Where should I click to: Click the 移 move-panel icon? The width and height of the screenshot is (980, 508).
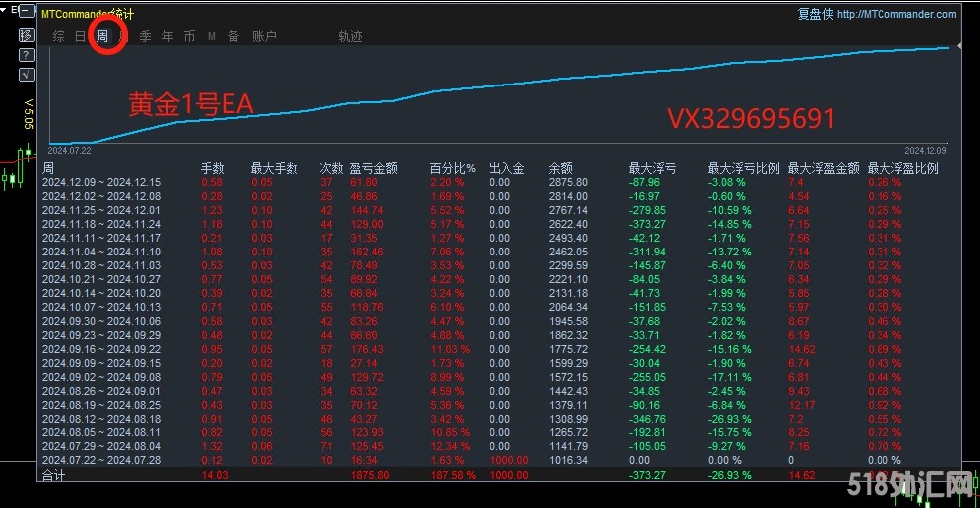tap(26, 35)
